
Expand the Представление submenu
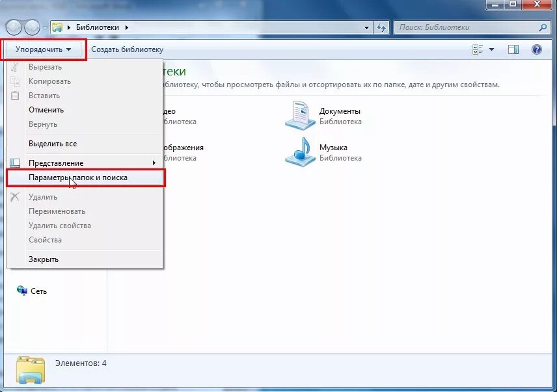pos(85,163)
